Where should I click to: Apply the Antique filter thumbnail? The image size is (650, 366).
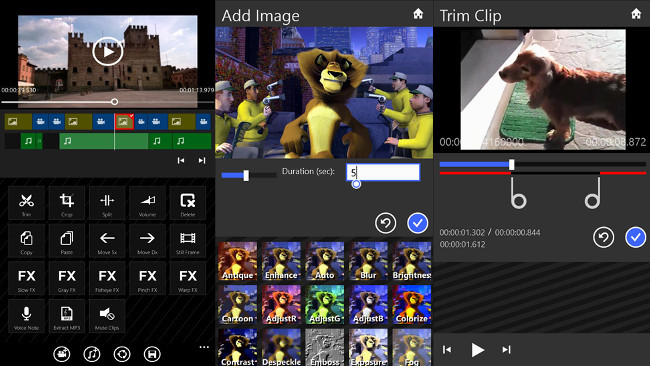coord(238,261)
